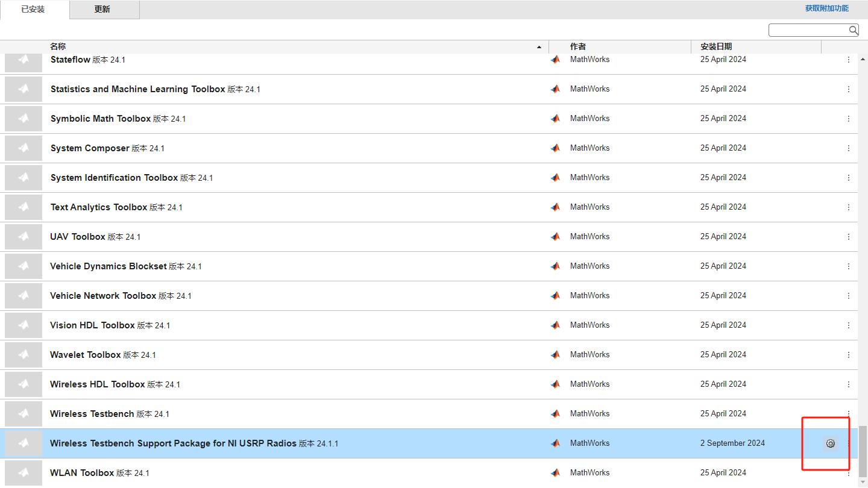Click 25 April 2024 date in Wavelet Toolbox row
Image resolution: width=868 pixels, height=488 pixels.
click(723, 355)
